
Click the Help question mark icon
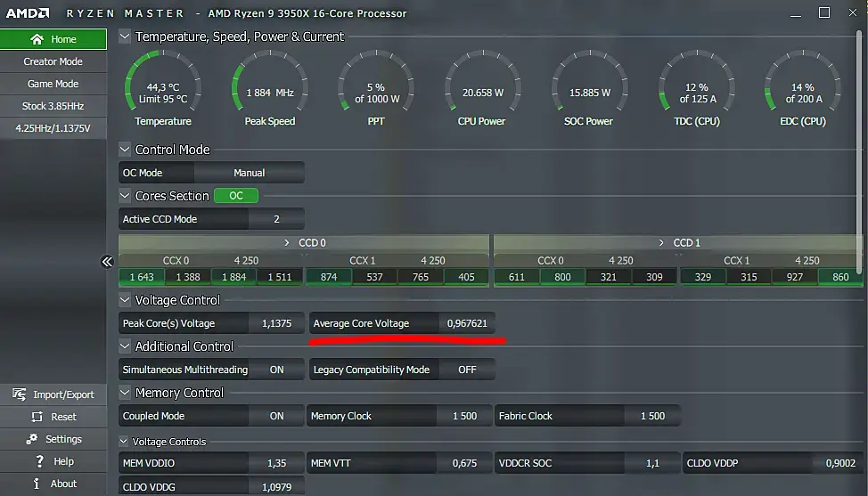39,461
